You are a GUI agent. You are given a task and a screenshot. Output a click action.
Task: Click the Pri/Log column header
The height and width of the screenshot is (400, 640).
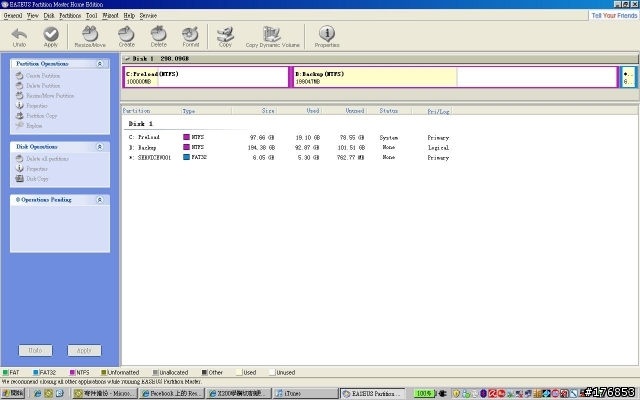[x=433, y=111]
